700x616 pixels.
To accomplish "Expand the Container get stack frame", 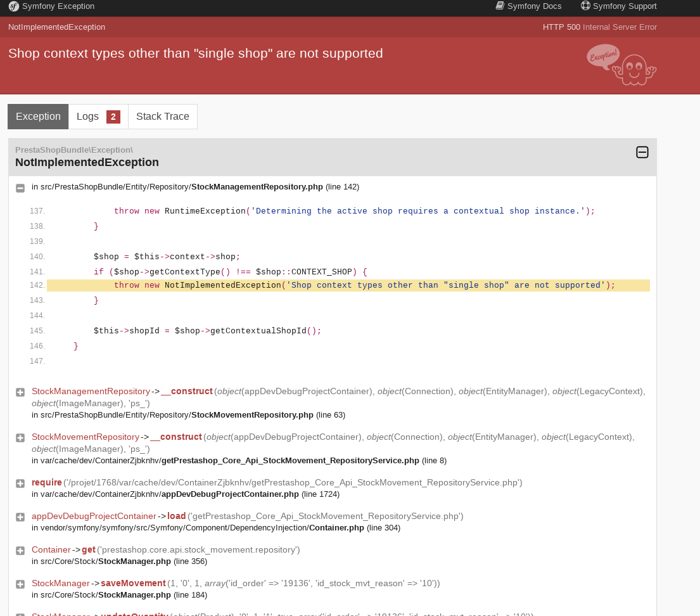I will pyautogui.click(x=20, y=550).
